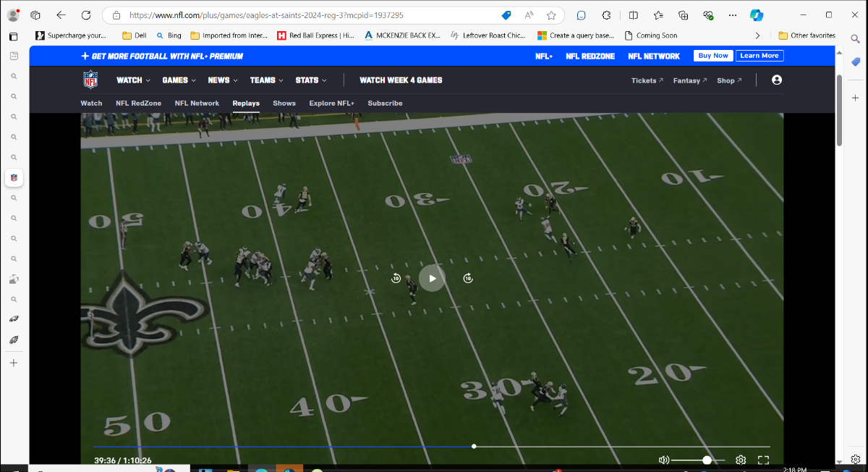The image size is (868, 472).
Task: Add this page to favorites star
Action: click(x=551, y=15)
